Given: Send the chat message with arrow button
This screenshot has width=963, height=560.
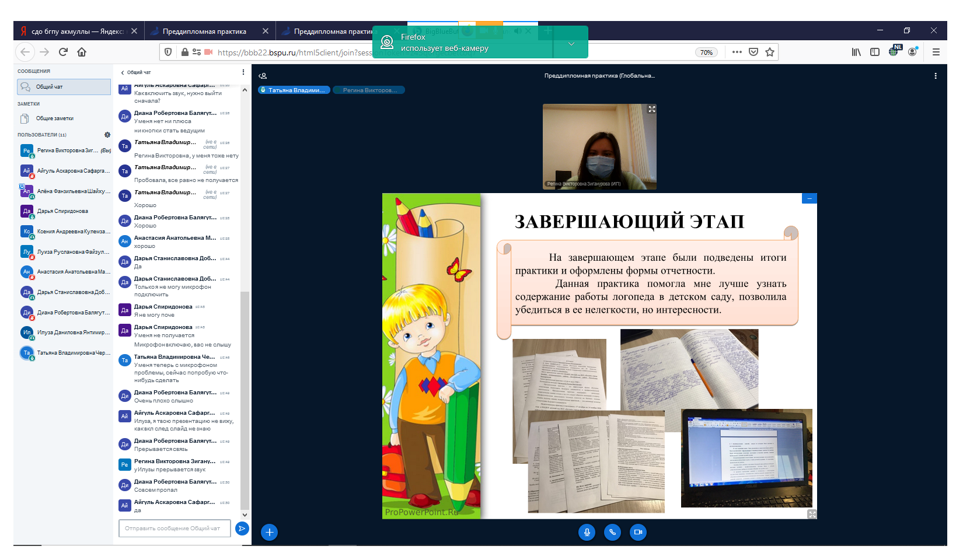Looking at the screenshot, I should [x=242, y=528].
